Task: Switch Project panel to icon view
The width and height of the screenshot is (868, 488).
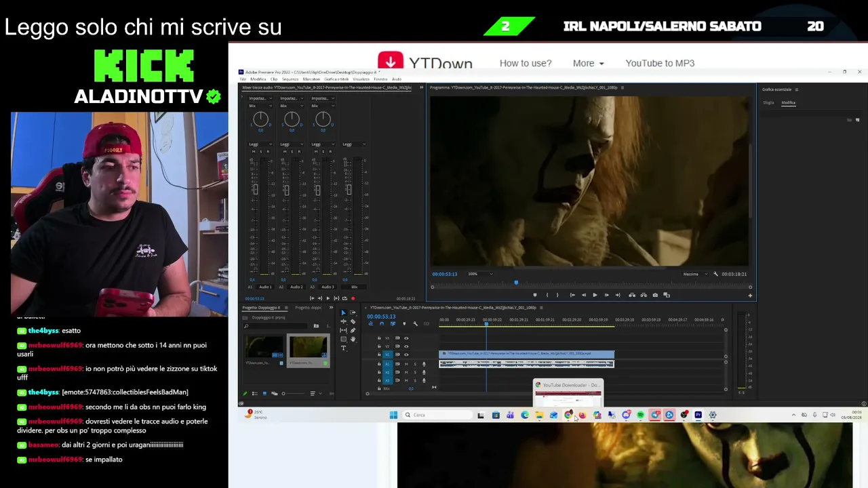Action: tap(264, 393)
